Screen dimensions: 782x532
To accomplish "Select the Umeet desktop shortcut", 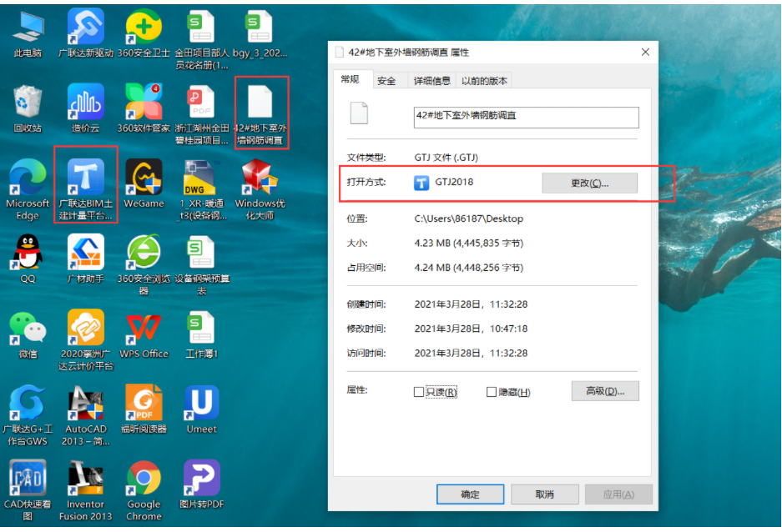I will pyautogui.click(x=201, y=409).
